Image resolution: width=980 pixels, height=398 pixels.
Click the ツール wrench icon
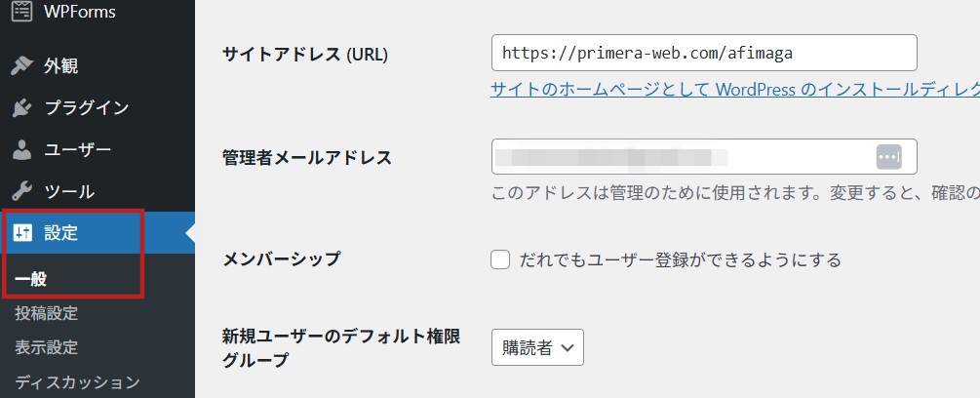pos(21,192)
